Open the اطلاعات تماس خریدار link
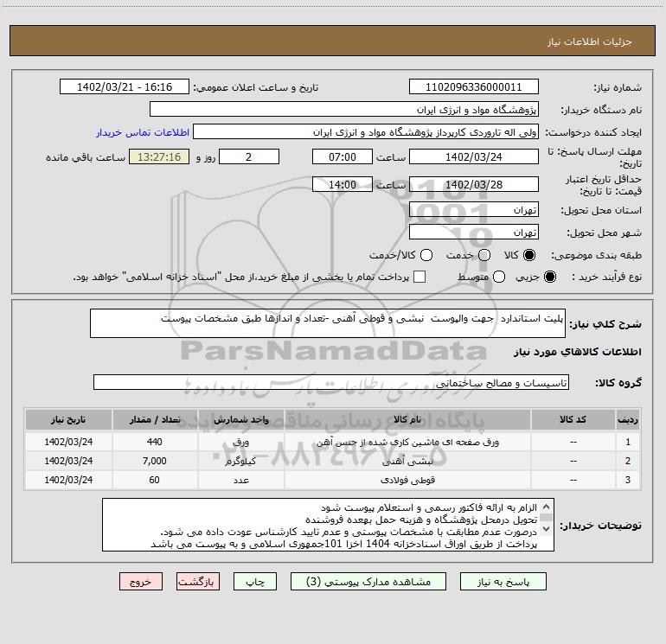 pos(143,132)
